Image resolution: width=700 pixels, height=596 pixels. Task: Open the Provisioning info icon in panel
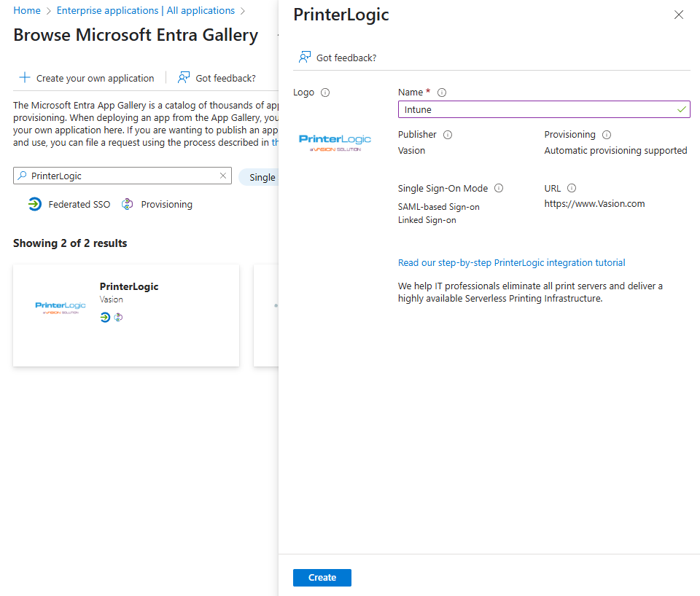[x=607, y=135]
